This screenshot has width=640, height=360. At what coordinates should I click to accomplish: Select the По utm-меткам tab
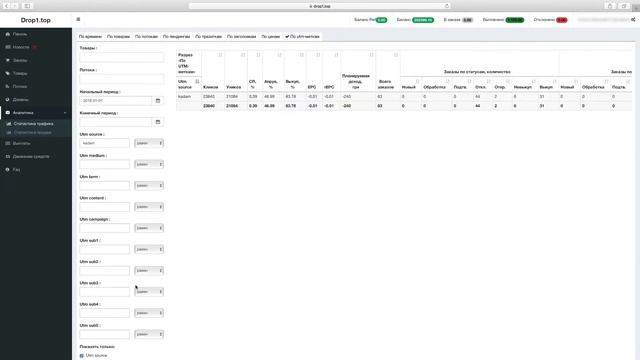click(x=302, y=37)
